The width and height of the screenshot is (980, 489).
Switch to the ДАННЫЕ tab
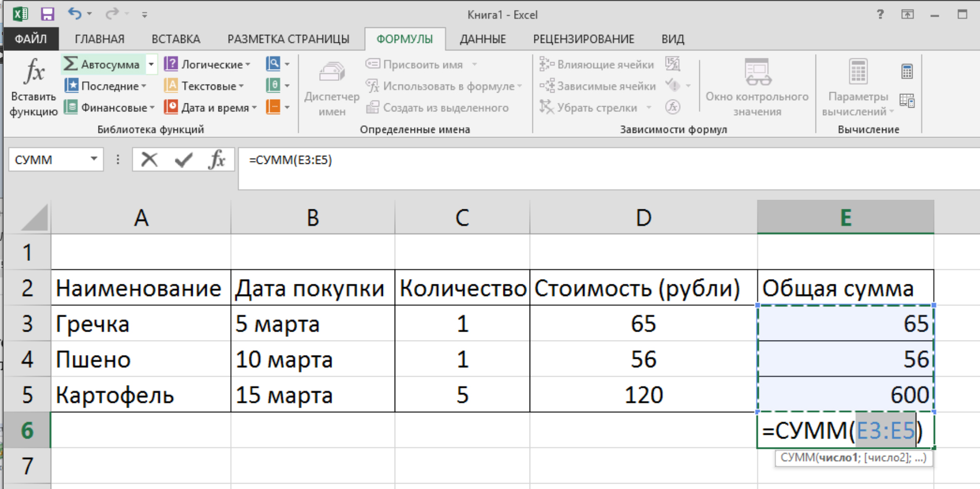[483, 39]
